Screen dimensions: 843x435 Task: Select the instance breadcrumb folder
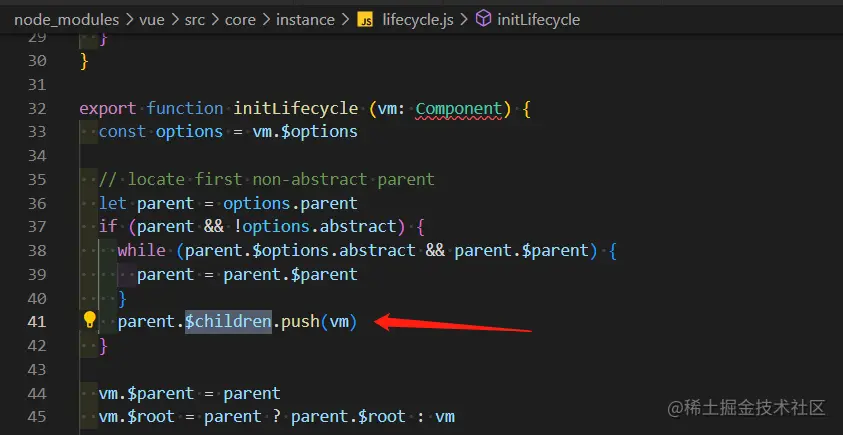tap(305, 19)
